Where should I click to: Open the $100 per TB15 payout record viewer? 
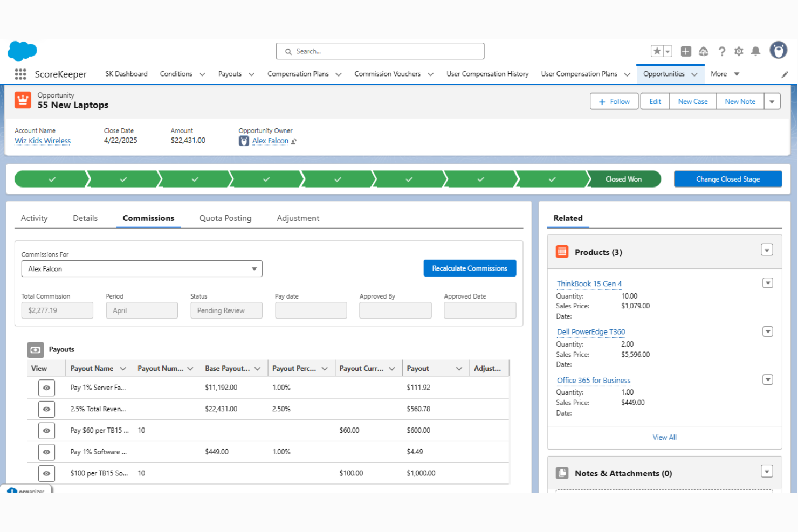(46, 473)
